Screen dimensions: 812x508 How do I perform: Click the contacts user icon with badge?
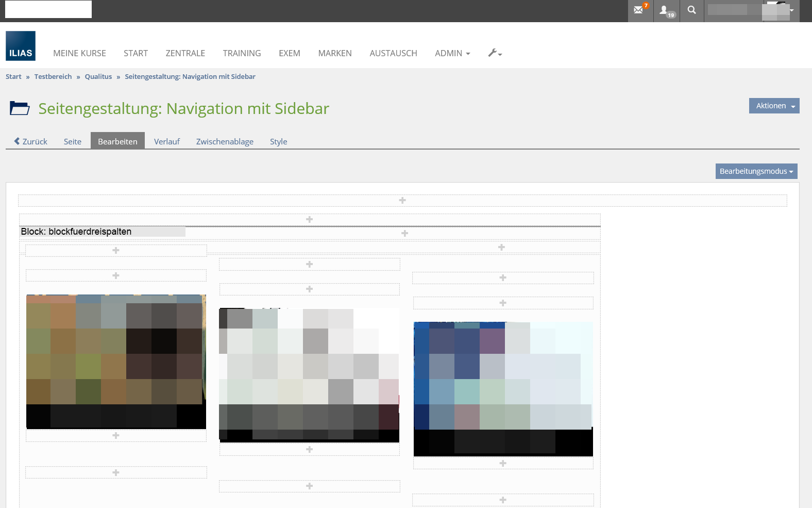[x=666, y=10]
